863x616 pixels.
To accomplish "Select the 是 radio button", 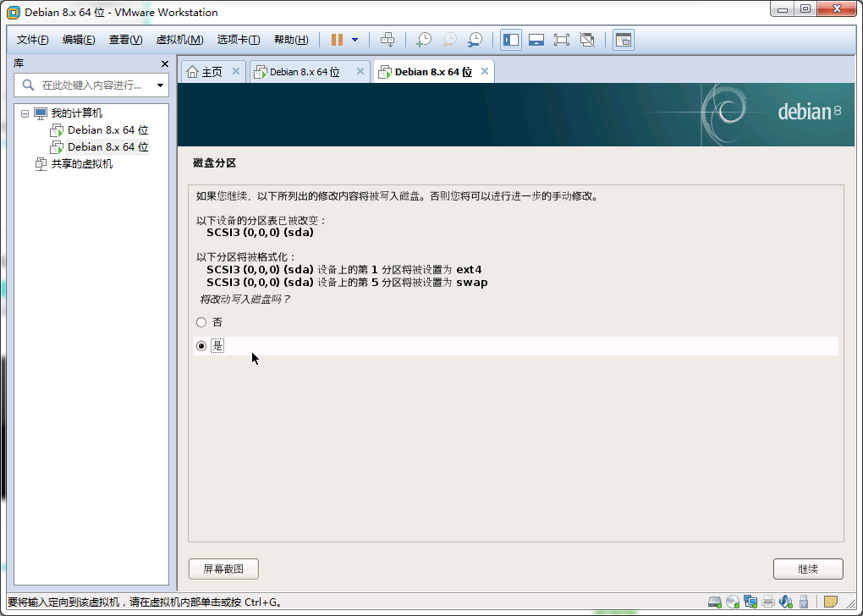I will (201, 346).
